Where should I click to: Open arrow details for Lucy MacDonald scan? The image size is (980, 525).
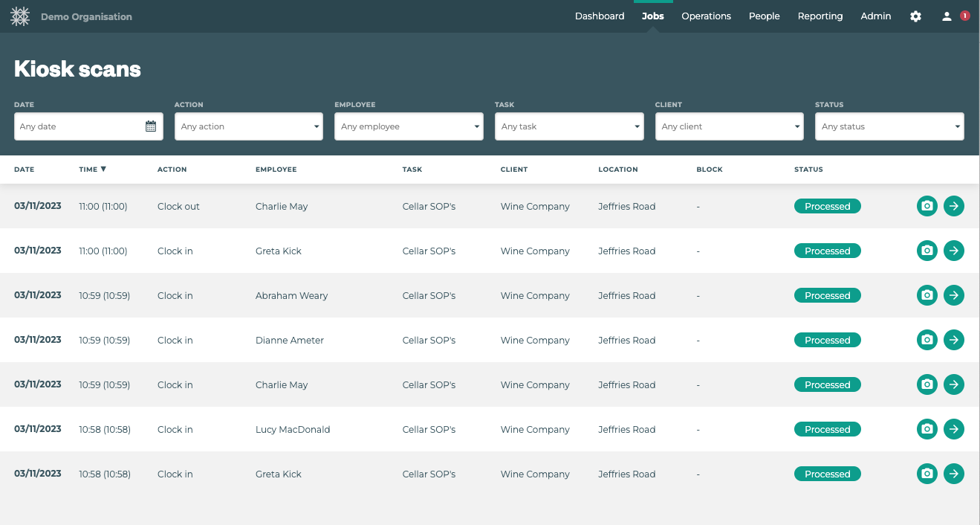coord(954,430)
